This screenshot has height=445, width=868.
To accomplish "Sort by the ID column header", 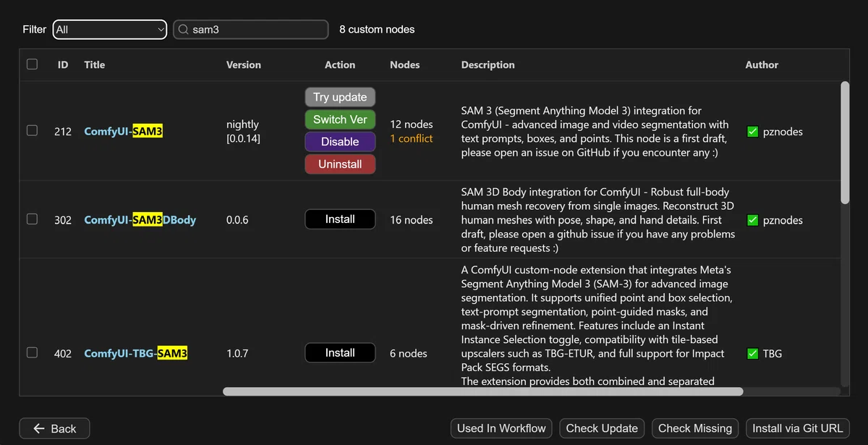I will point(63,64).
